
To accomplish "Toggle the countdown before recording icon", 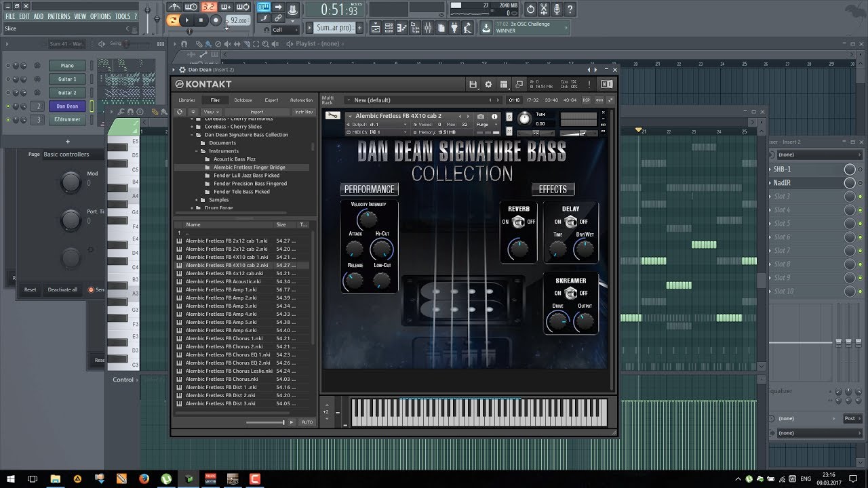I will pos(208,7).
